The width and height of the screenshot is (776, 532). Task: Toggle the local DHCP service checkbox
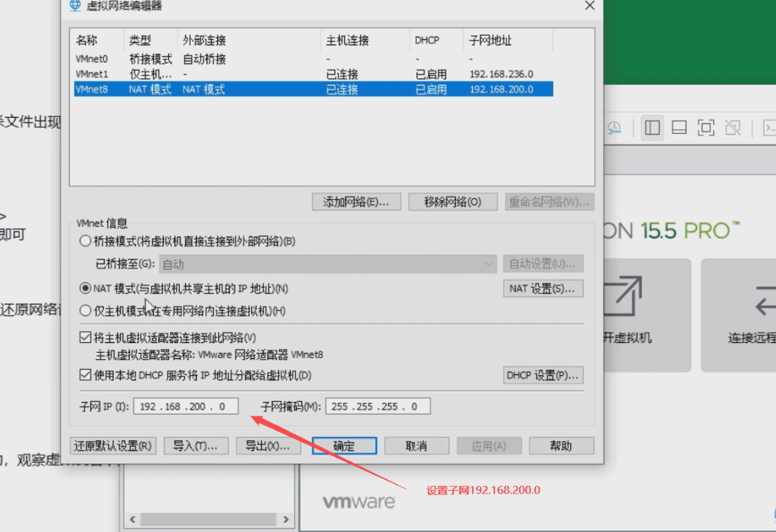click(85, 375)
